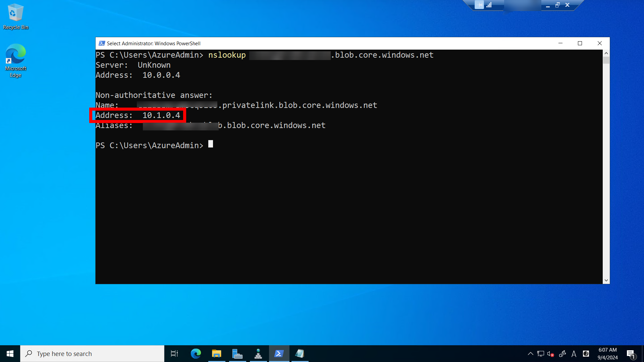
Task: Click the language input A indicator
Action: (x=574, y=354)
